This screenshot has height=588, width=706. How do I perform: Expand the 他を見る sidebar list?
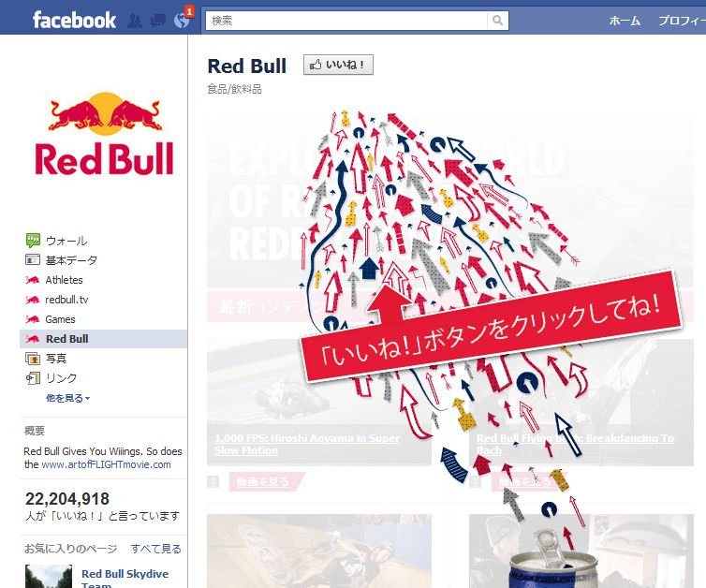point(67,398)
